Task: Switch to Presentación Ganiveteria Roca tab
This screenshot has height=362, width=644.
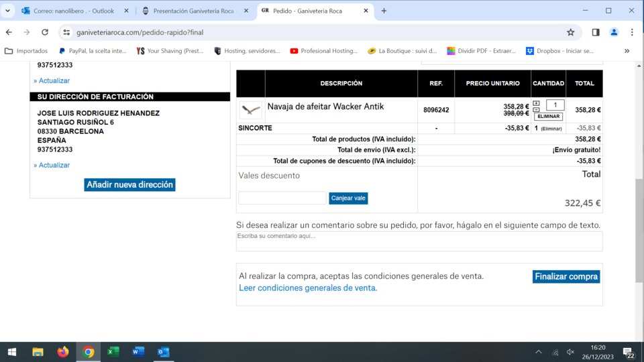Action: tap(193, 11)
